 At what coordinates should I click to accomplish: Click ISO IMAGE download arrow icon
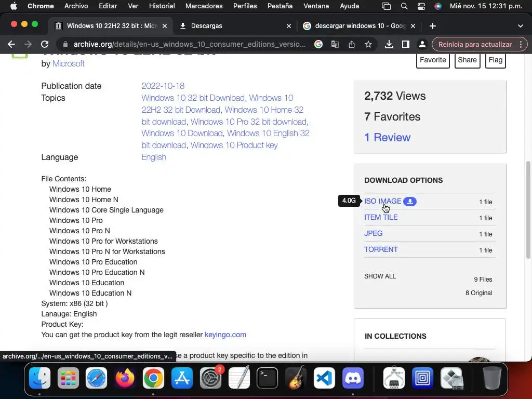[x=410, y=201]
